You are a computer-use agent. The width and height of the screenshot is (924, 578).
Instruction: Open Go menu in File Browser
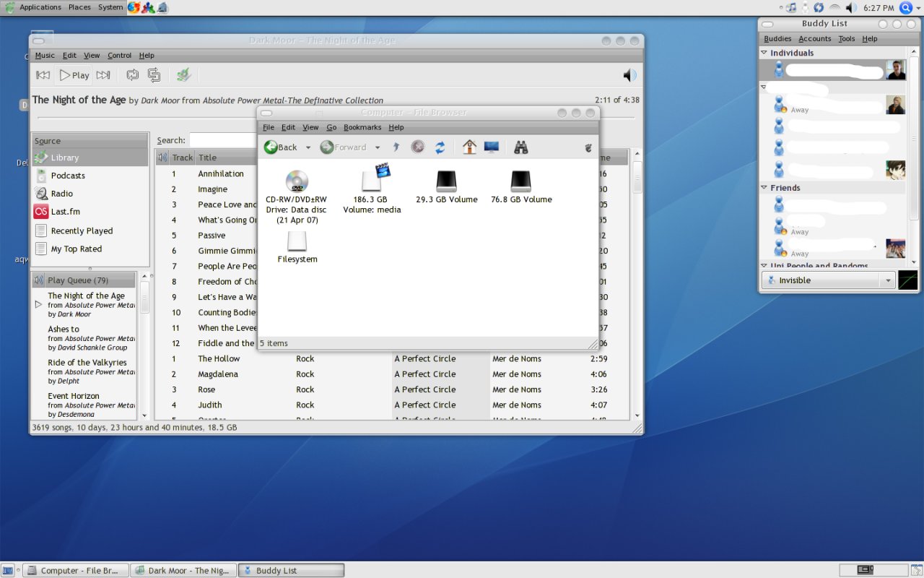click(331, 127)
